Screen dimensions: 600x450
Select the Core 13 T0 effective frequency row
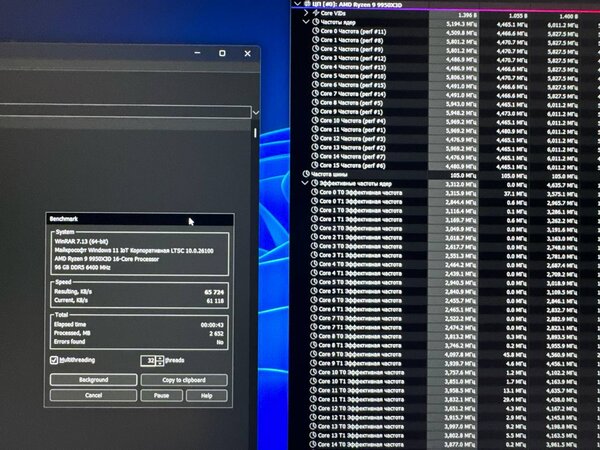445,426
